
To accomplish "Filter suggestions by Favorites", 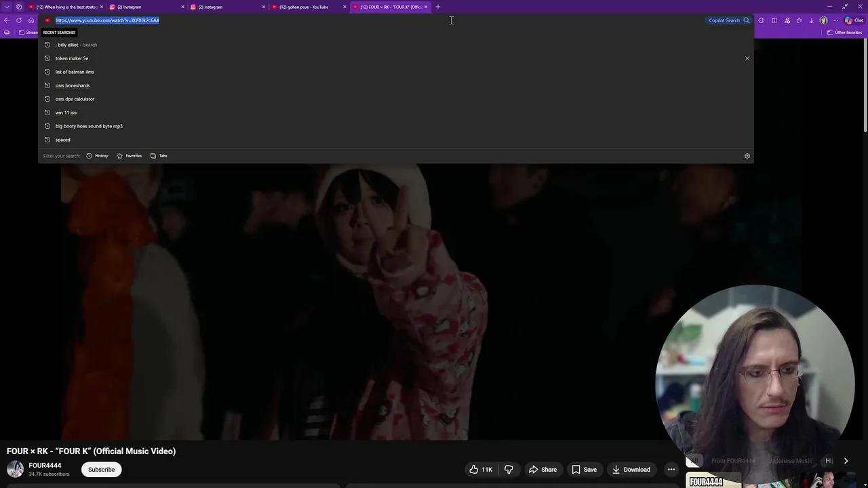I will point(129,156).
